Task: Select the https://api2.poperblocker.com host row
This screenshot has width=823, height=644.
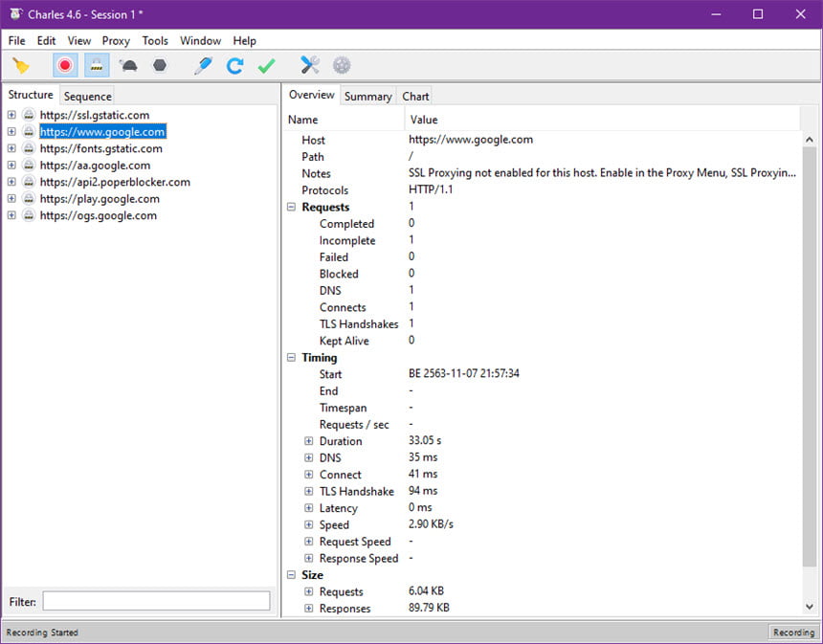Action: (x=115, y=182)
